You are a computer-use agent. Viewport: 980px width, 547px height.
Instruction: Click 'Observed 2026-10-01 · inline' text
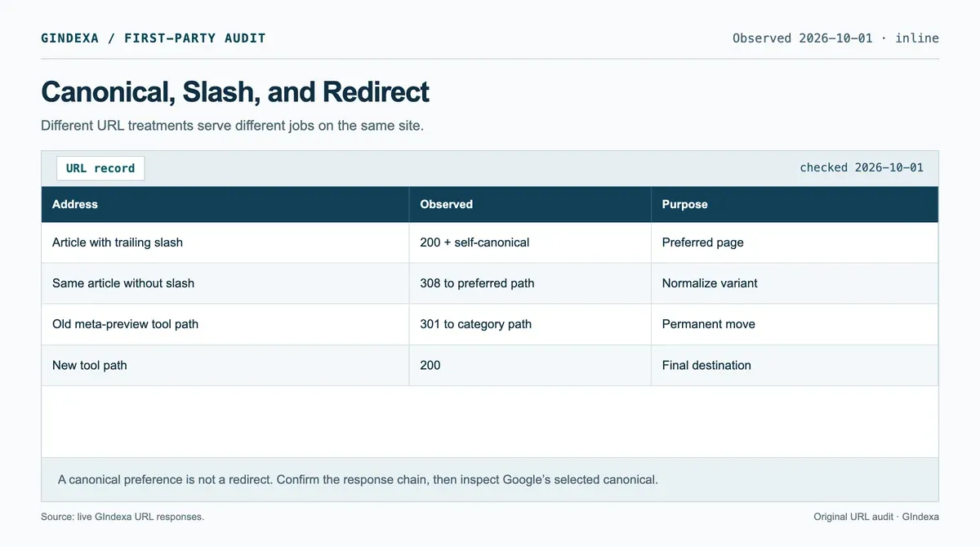(x=835, y=38)
